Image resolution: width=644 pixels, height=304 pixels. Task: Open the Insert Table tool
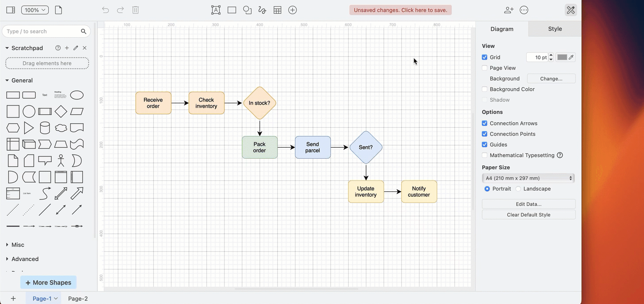(277, 10)
